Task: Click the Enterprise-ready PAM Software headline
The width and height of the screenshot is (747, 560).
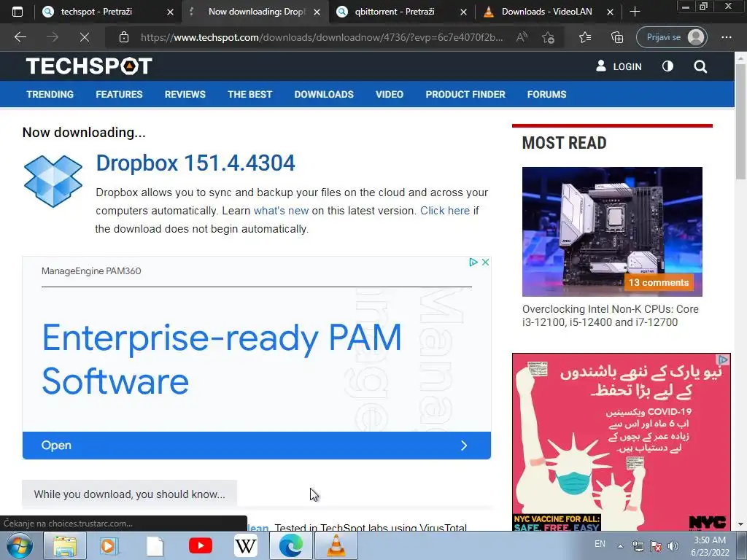Action: tap(222, 359)
